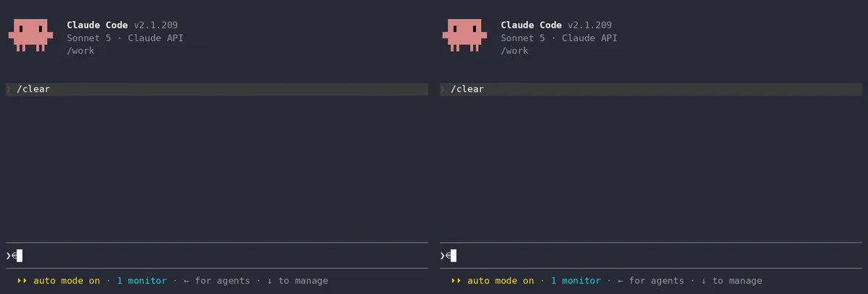Select "← for agents" hint in left pane
This screenshot has width=868, height=294.
tap(217, 281)
